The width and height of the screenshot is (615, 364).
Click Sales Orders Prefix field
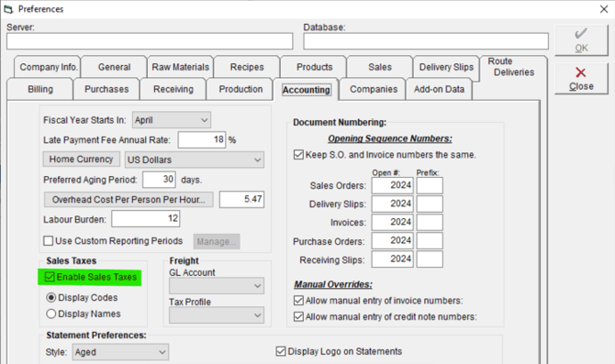pyautogui.click(x=430, y=185)
